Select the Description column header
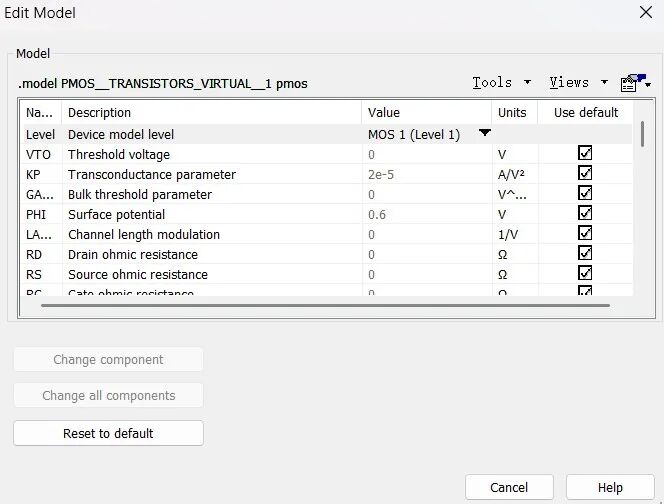The height and width of the screenshot is (504, 664). (212, 113)
